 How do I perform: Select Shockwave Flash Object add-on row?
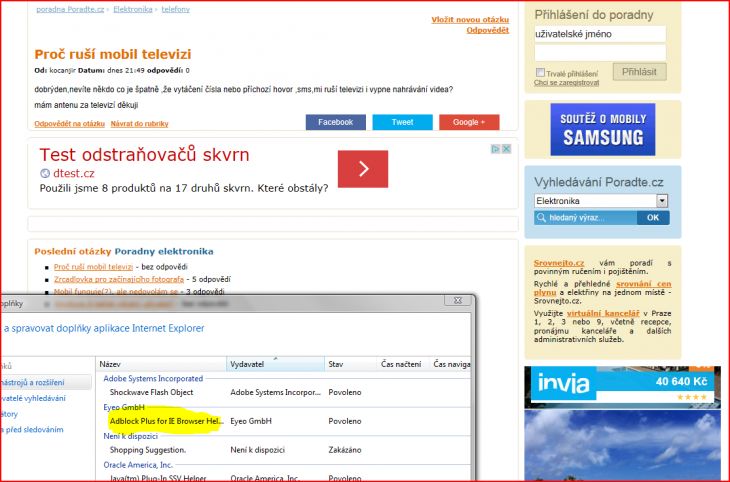[x=284, y=392]
